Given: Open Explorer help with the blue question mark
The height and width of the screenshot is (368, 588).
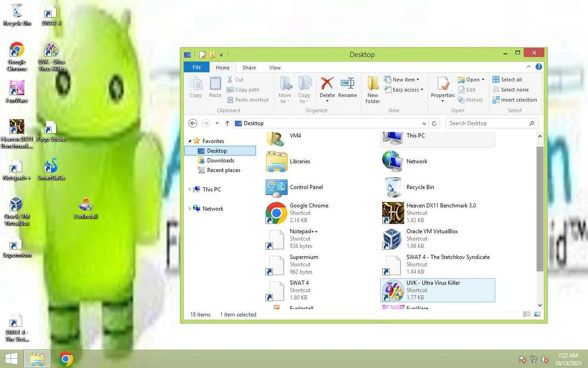Looking at the screenshot, I should pos(539,67).
